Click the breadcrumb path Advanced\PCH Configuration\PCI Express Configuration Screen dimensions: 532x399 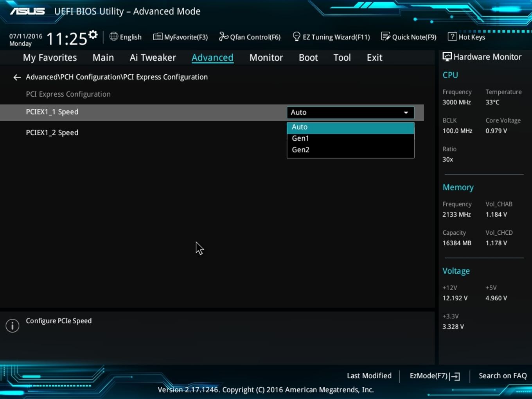point(117,77)
